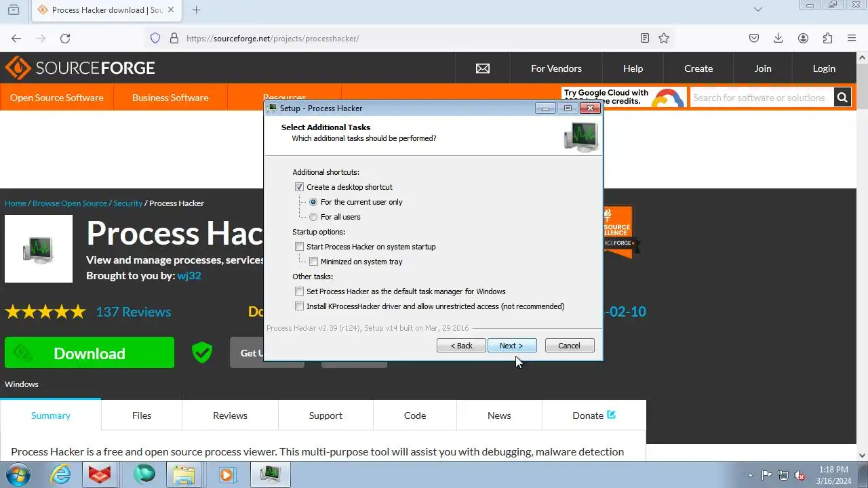
Task: Click the green Download button
Action: [x=90, y=352]
